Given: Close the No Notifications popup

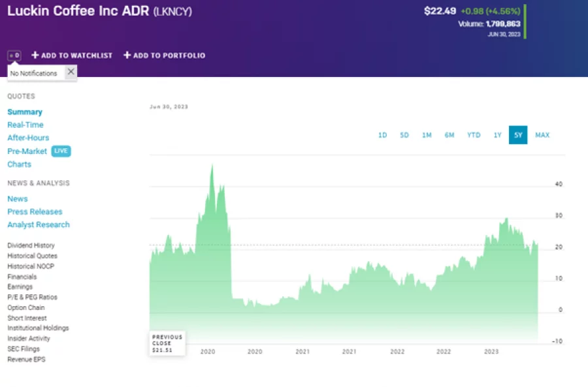Looking at the screenshot, I should [x=71, y=72].
